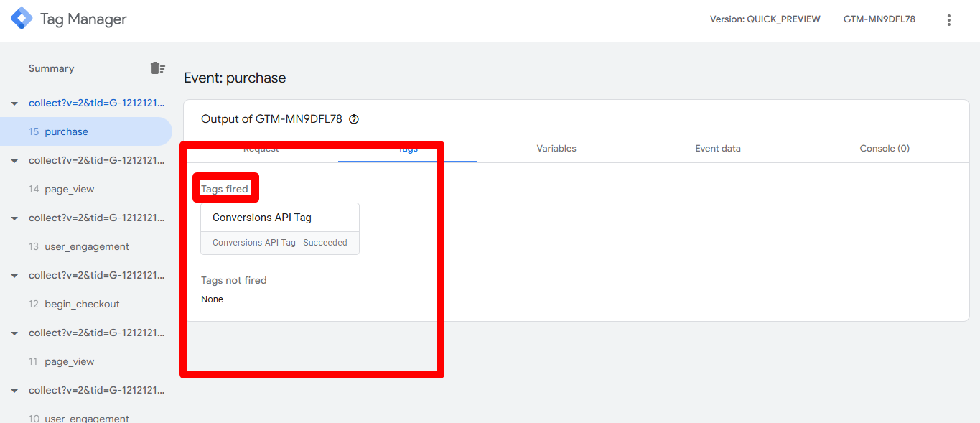Open the help tooltip next to Output heading
The height and width of the screenshot is (423, 980).
tap(353, 118)
